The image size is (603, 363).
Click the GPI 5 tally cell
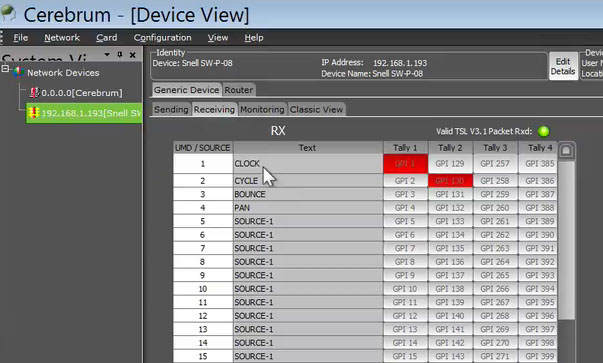tap(405, 221)
